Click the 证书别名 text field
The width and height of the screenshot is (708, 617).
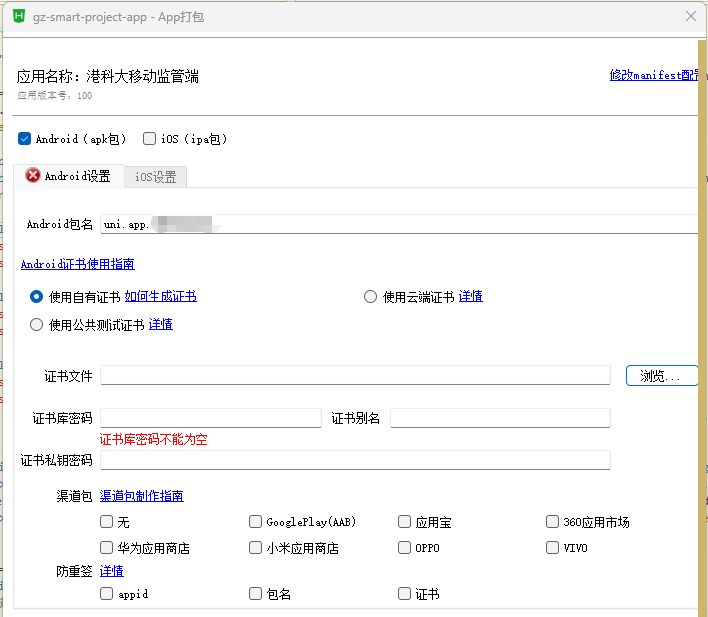pyautogui.click(x=500, y=418)
